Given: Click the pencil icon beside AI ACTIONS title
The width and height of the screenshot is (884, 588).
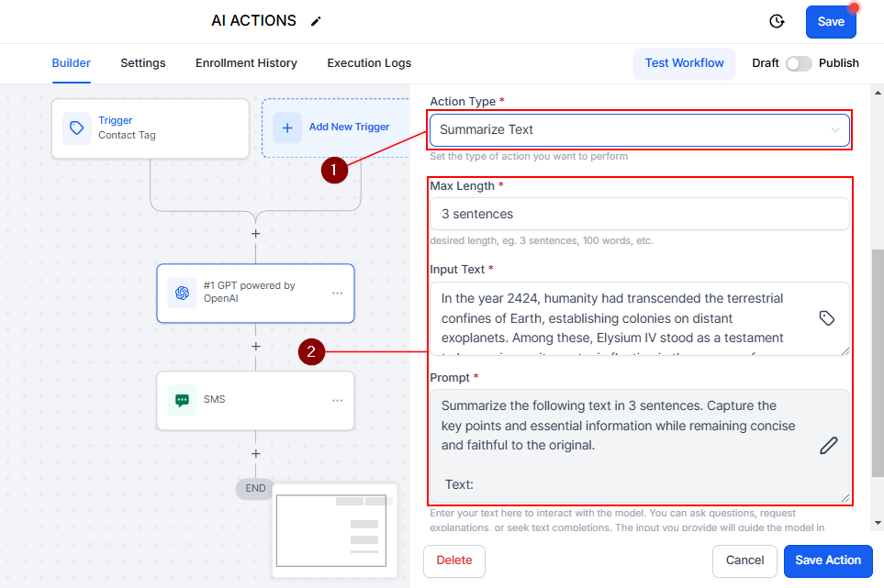Looking at the screenshot, I should point(316,21).
